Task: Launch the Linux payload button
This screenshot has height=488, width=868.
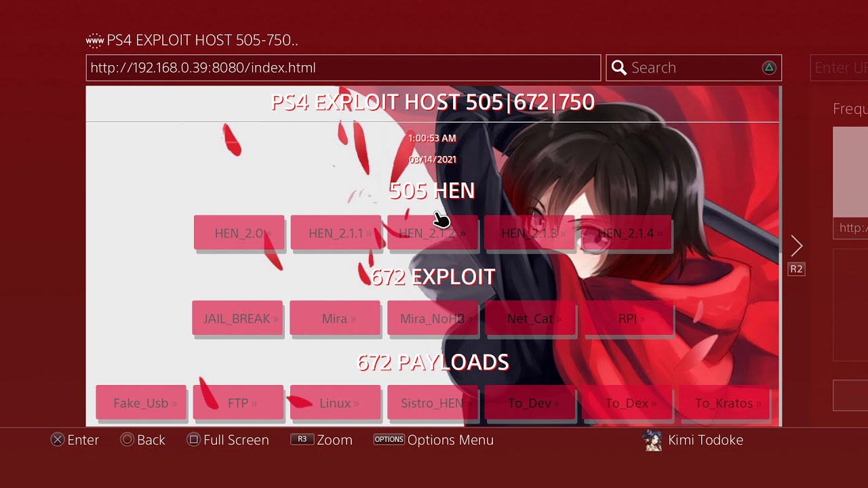Action: 335,403
